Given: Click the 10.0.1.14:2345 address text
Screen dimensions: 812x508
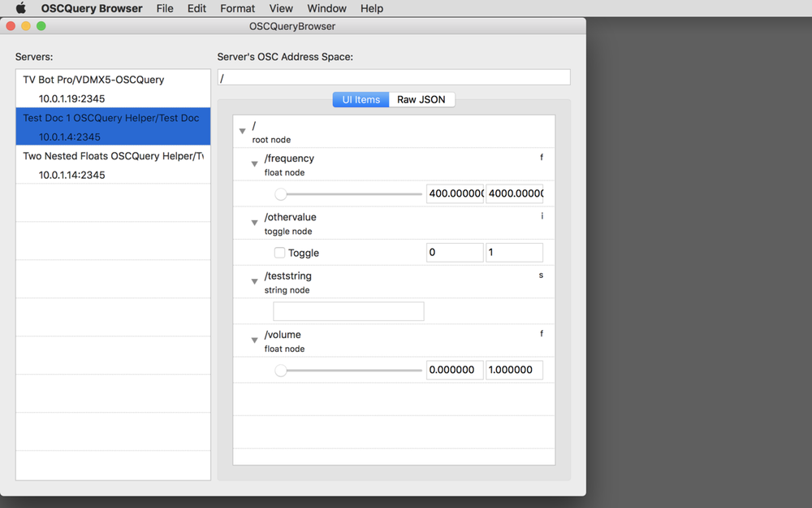Looking at the screenshot, I should (72, 176).
